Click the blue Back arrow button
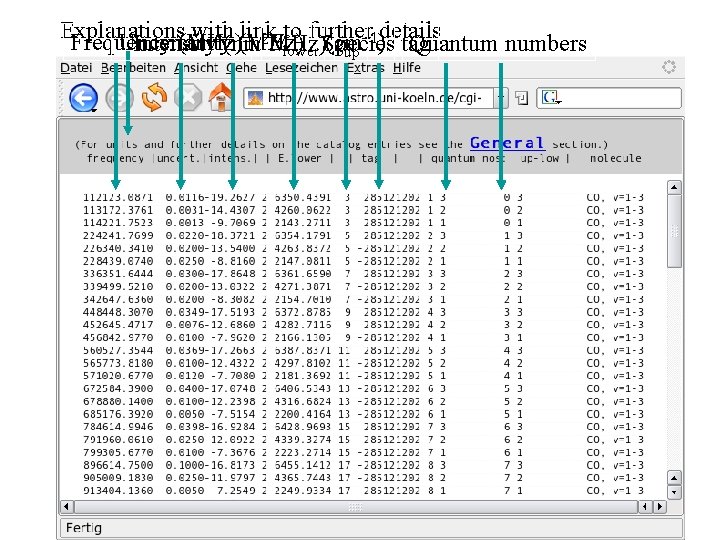The image size is (720, 540). click(x=84, y=98)
